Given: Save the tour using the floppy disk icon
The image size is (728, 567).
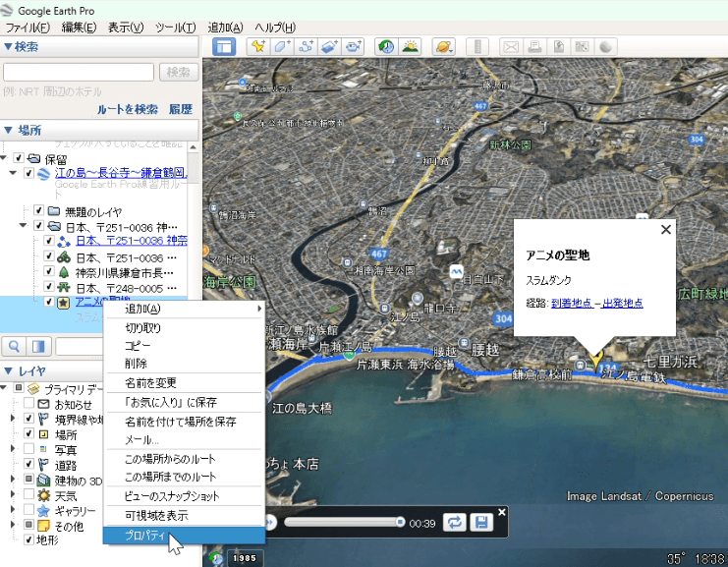Looking at the screenshot, I should (x=481, y=522).
